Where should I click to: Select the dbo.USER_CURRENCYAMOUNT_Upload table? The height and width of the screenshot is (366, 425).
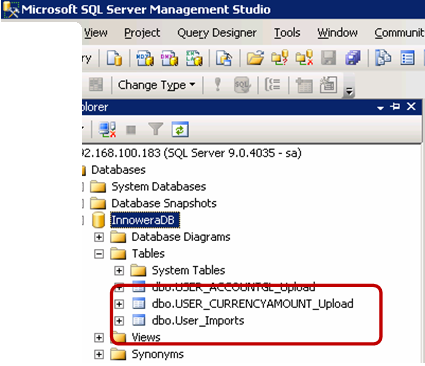(253, 304)
